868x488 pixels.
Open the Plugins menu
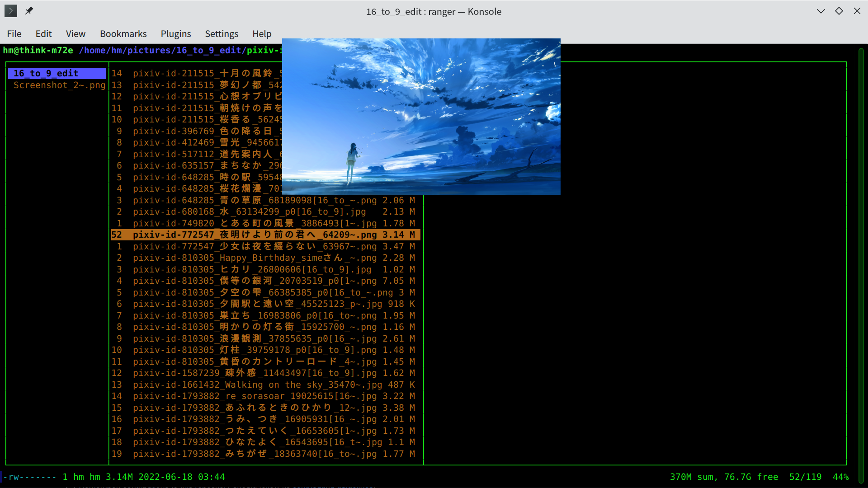point(175,33)
